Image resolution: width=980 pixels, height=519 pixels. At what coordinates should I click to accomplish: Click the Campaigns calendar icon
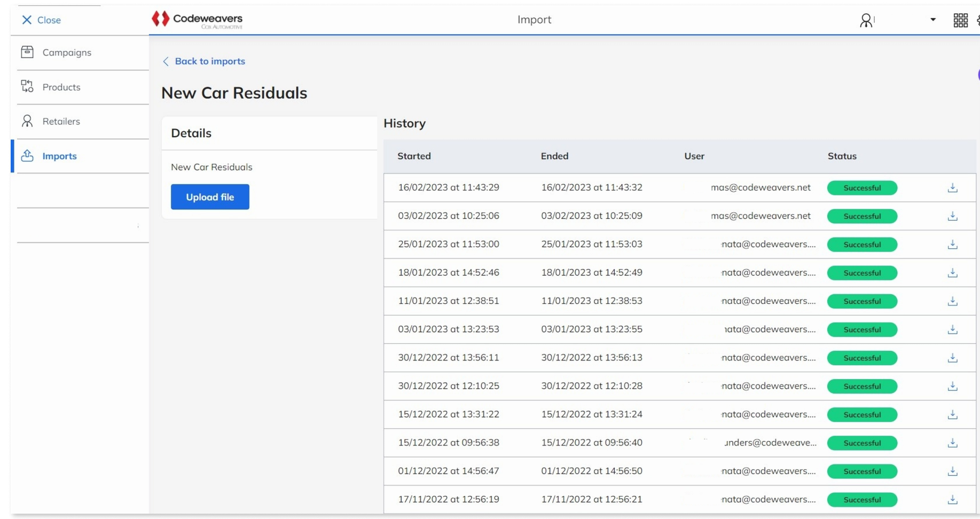pos(27,52)
